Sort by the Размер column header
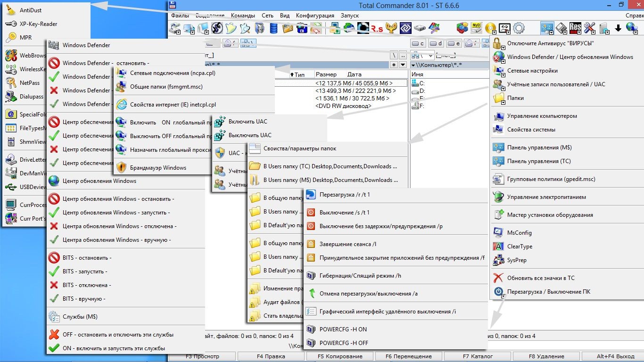The image size is (644, 362). 326,74
